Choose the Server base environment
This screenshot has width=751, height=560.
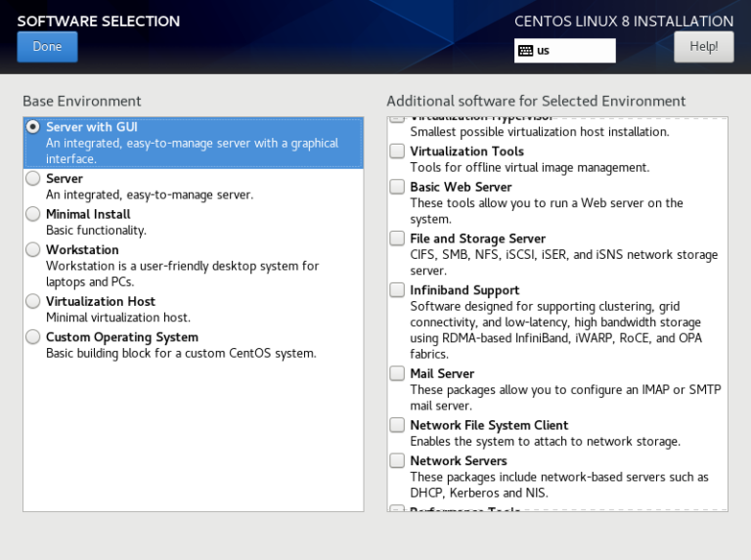[33, 179]
